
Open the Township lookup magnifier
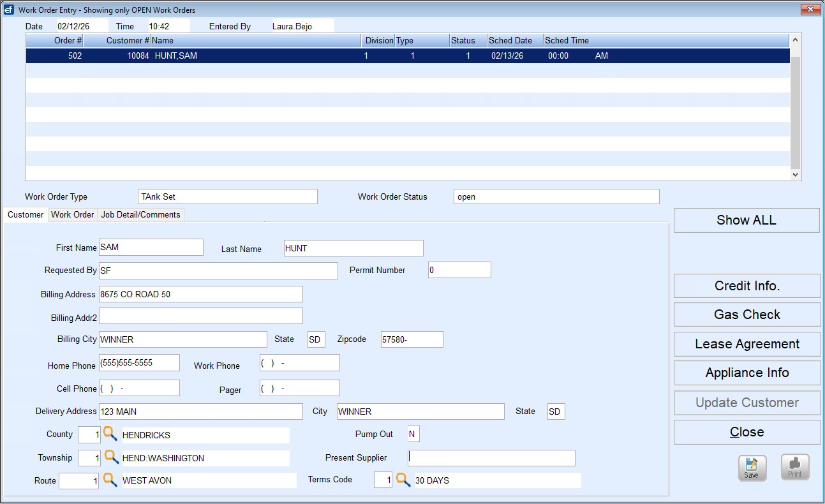point(111,457)
